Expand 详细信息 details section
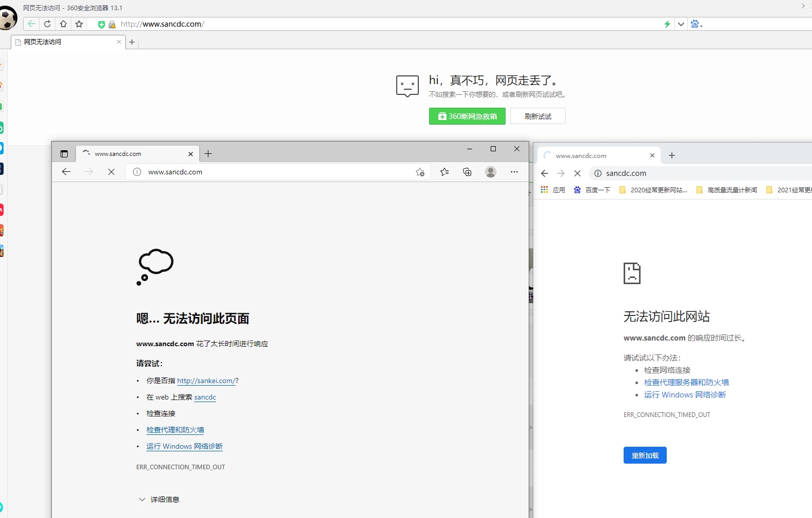812x518 pixels. pyautogui.click(x=159, y=500)
